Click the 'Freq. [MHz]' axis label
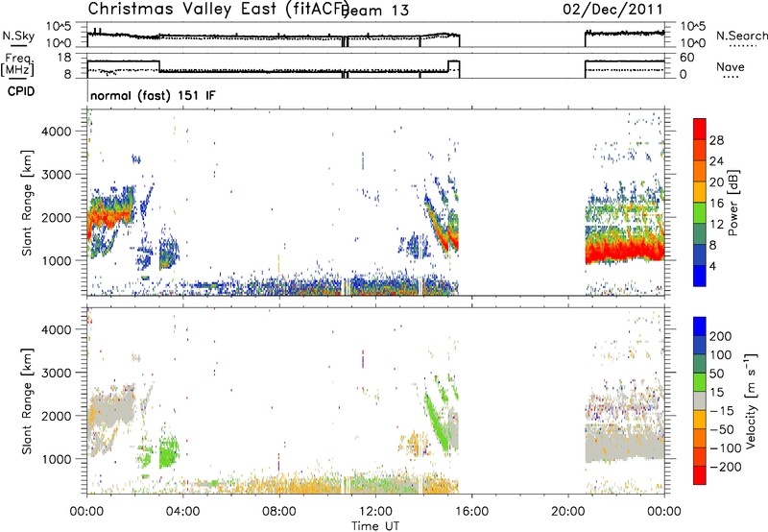This screenshot has width=768, height=532. (18, 64)
